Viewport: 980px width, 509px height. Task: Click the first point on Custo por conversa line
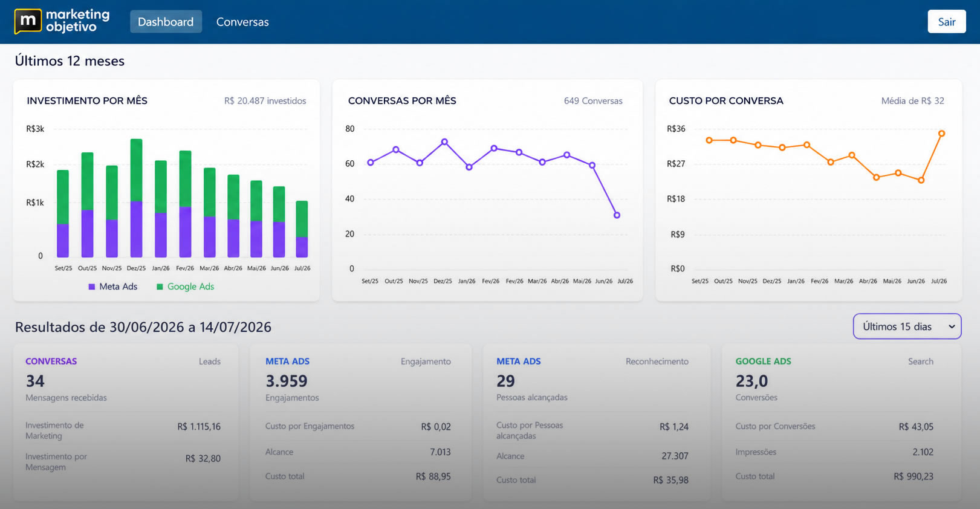tap(709, 140)
